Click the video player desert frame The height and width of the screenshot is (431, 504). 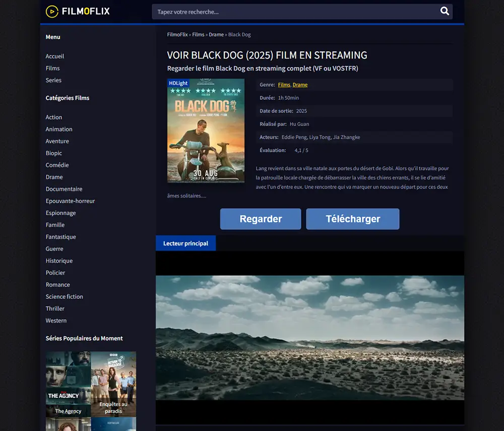[x=310, y=337]
